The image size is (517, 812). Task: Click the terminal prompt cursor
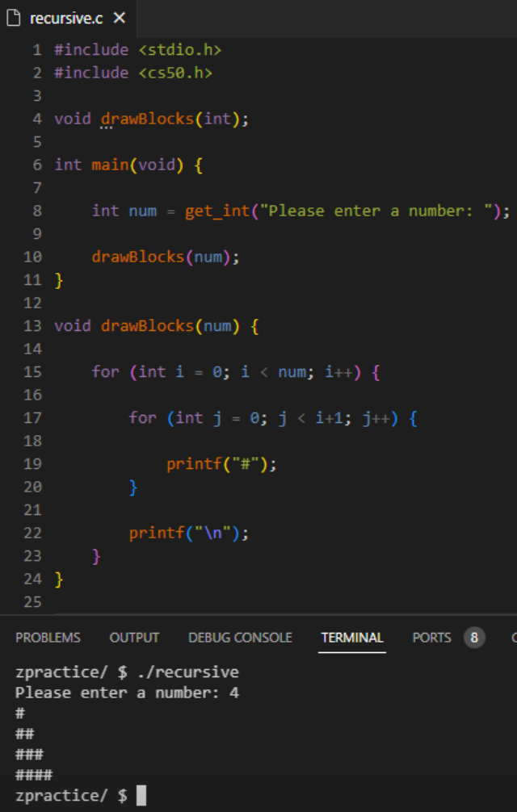[141, 795]
